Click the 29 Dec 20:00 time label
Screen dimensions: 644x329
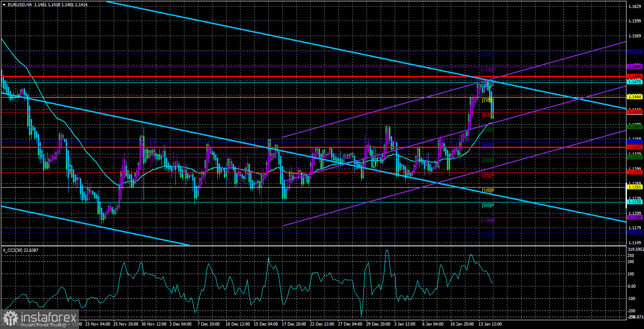pos(379,324)
